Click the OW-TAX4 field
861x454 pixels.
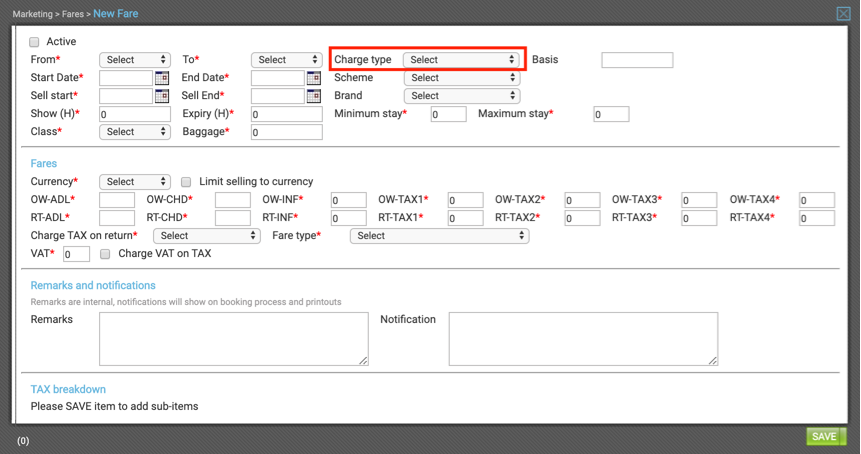coord(817,200)
